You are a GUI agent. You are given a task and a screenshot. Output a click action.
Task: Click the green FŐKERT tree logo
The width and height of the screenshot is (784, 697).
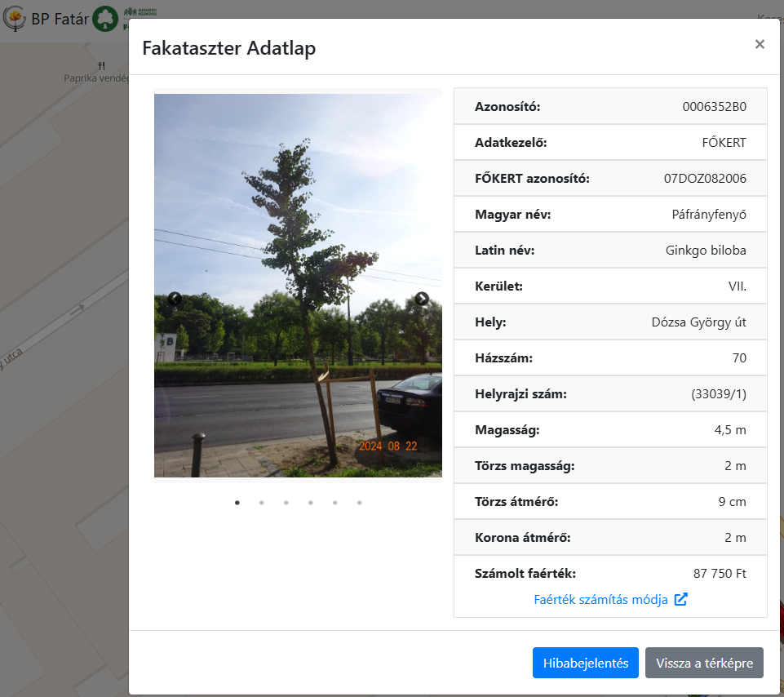(x=104, y=18)
